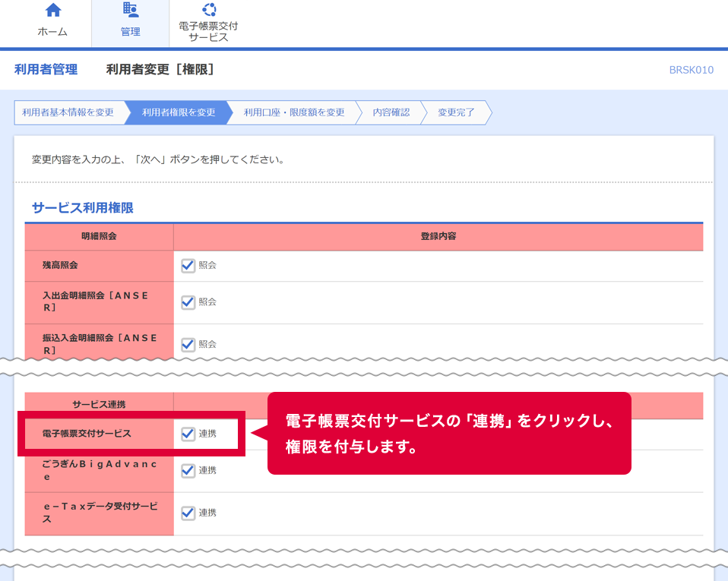Open 電子帳票交付サービス tab label
728x581 pixels.
tap(208, 32)
